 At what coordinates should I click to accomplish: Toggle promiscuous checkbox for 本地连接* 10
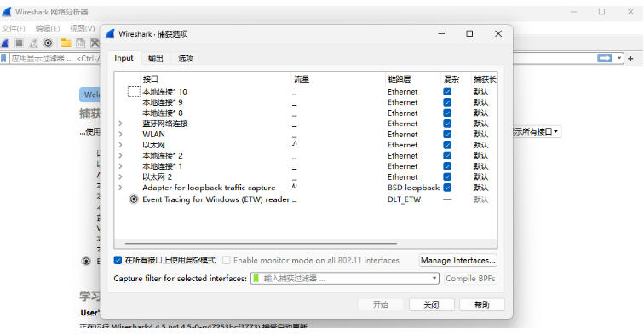coord(447,92)
